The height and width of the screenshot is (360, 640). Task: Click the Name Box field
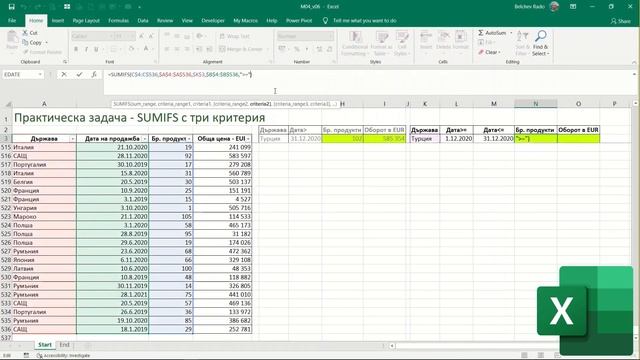(20, 74)
